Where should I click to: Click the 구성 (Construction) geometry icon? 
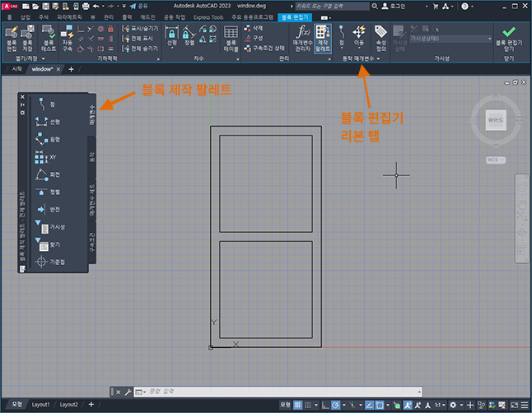tap(254, 38)
